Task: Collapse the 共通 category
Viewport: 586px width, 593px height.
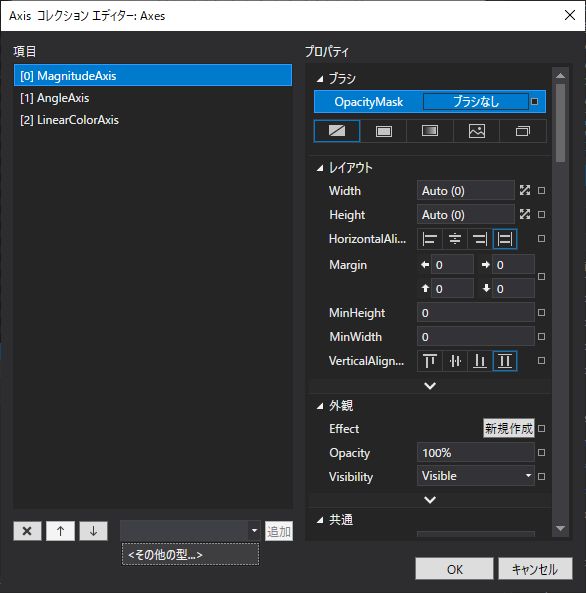Action: (x=320, y=520)
